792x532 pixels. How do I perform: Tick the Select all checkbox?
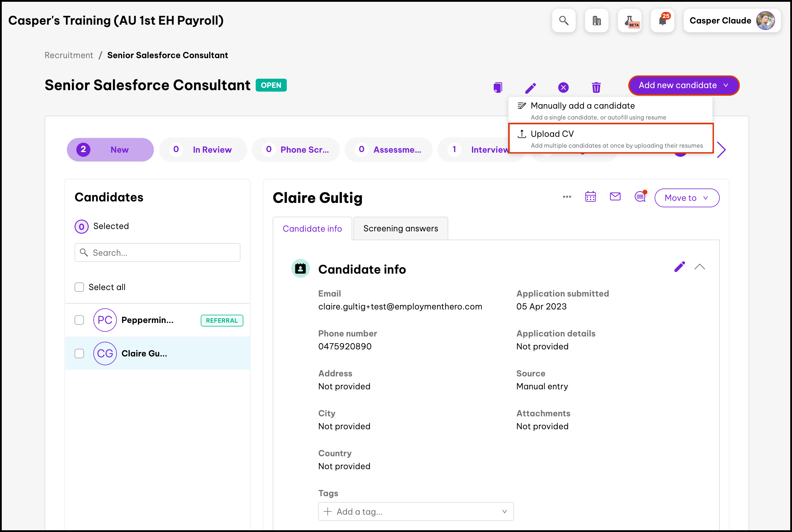(x=79, y=287)
